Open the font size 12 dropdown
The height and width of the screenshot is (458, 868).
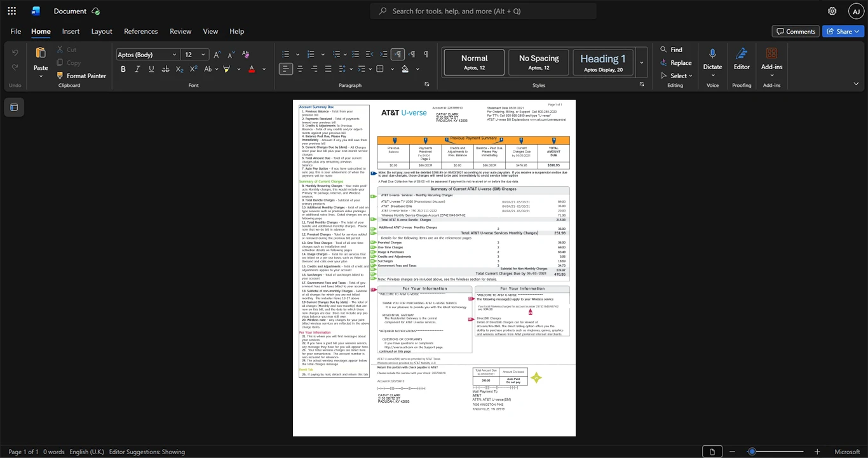point(203,55)
